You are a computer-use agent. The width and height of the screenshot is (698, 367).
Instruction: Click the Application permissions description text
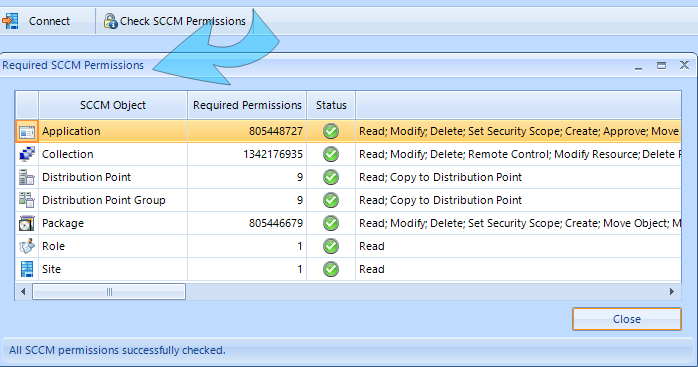click(519, 131)
